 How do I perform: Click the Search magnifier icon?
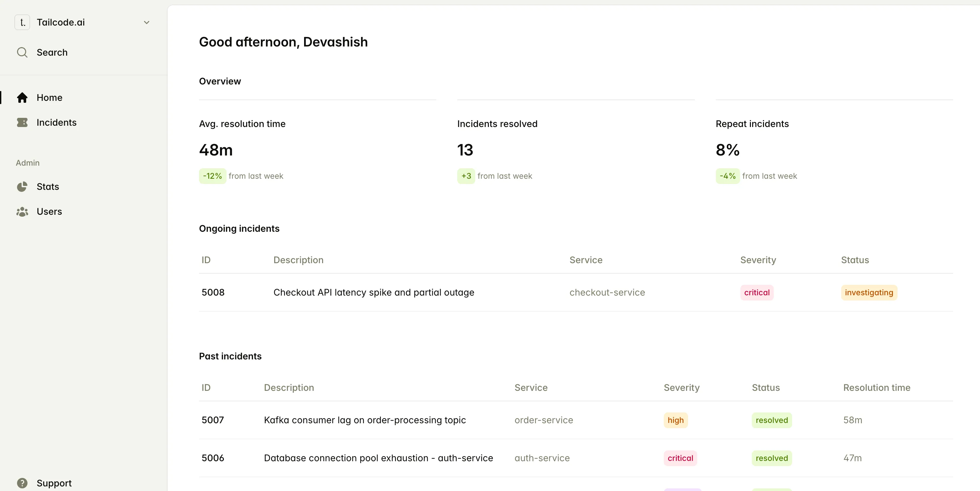(22, 52)
